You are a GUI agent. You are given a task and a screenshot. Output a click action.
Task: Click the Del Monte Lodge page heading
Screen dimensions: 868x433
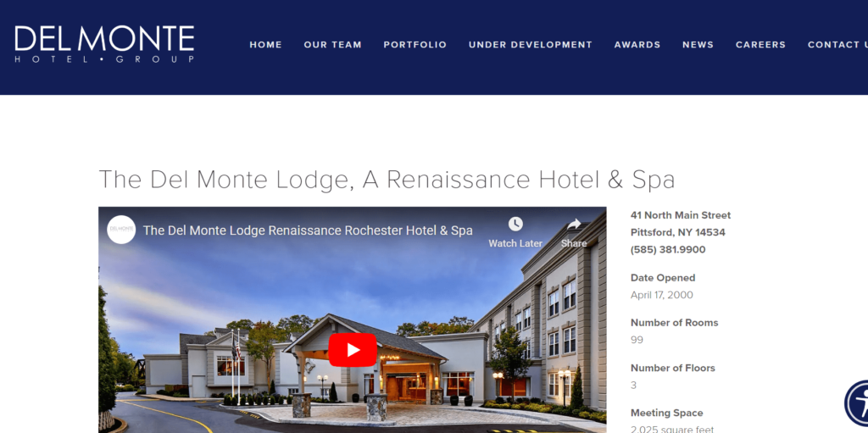tap(387, 180)
